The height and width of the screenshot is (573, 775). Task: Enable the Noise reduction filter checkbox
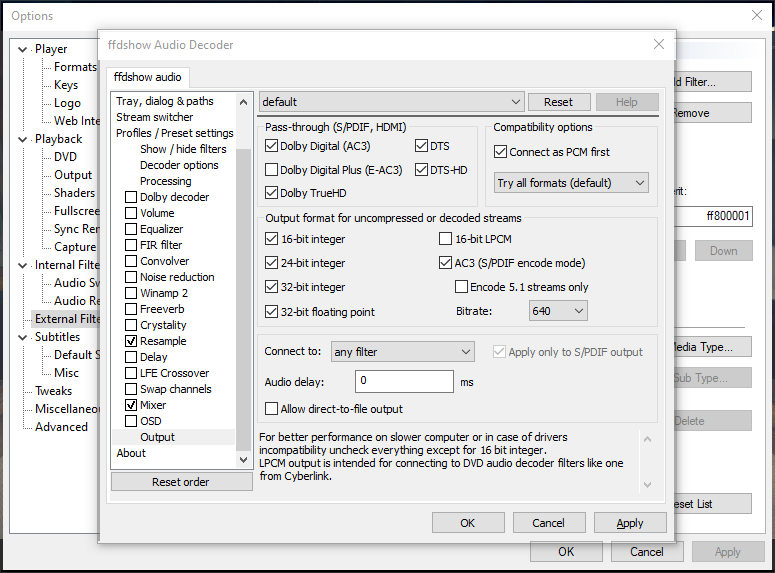pos(131,277)
